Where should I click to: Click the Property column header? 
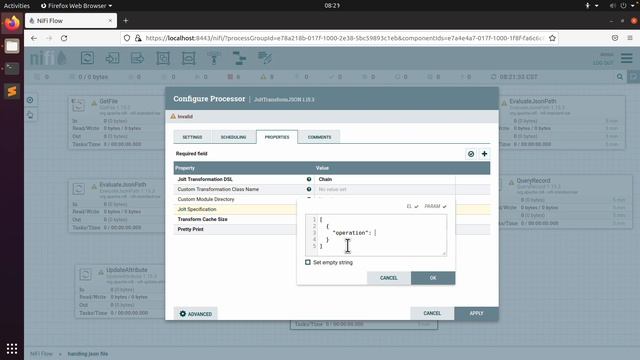click(x=185, y=168)
